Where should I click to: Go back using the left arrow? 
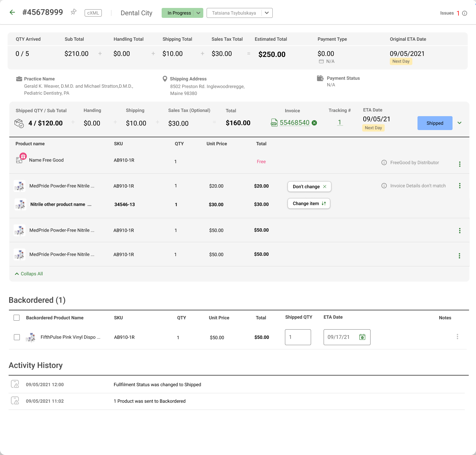[12, 13]
